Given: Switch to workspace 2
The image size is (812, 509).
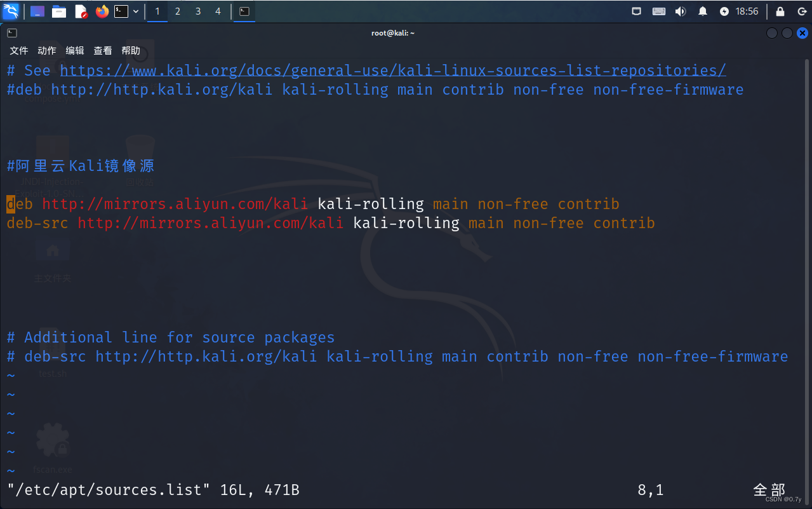Looking at the screenshot, I should point(177,11).
